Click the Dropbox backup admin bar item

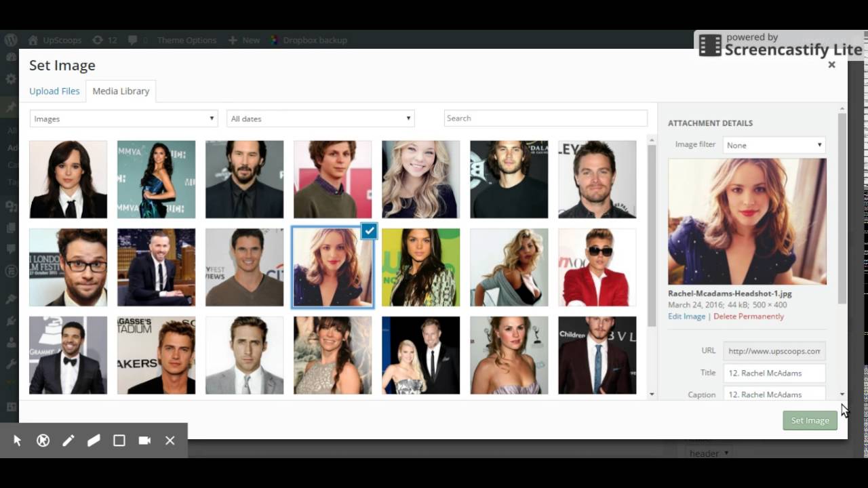[309, 40]
